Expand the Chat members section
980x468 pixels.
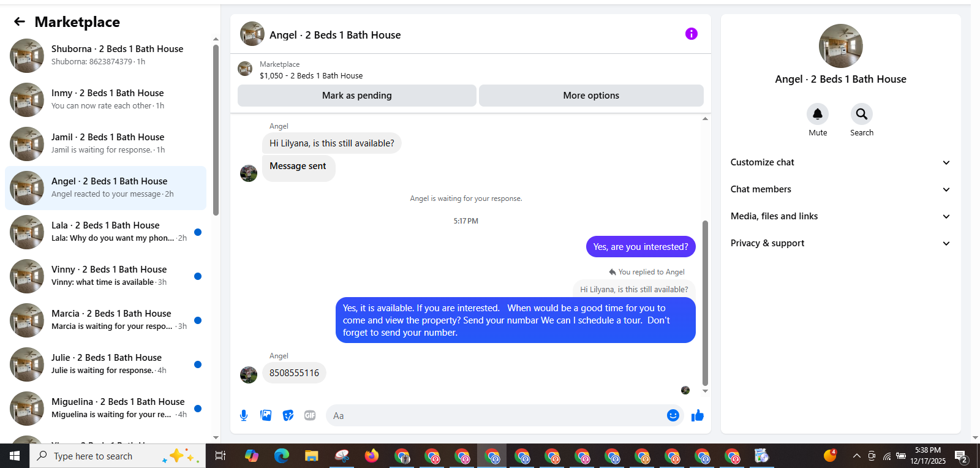click(840, 189)
